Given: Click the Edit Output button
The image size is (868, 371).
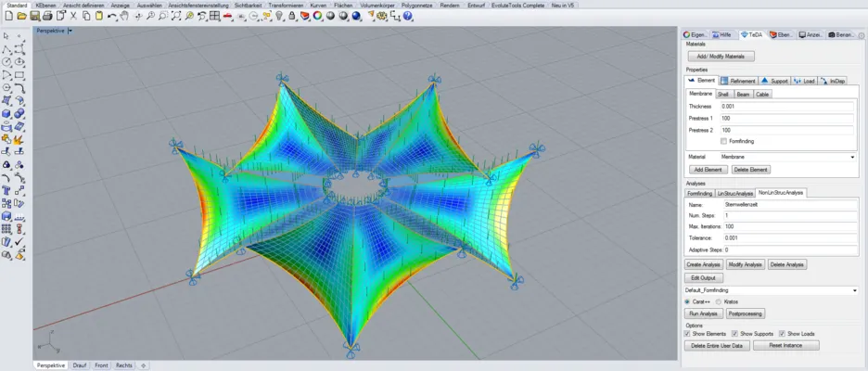Looking at the screenshot, I should click(x=704, y=278).
